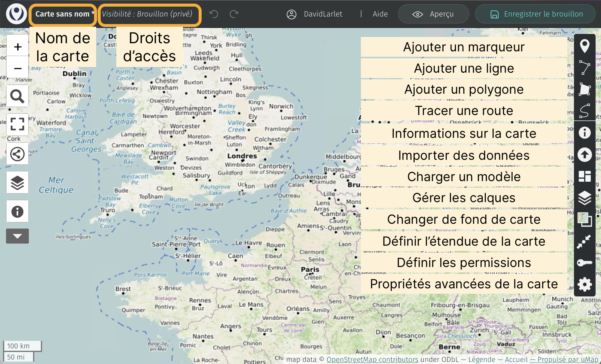Open permissions with the key icon
The height and width of the screenshot is (364, 601).
point(584,263)
